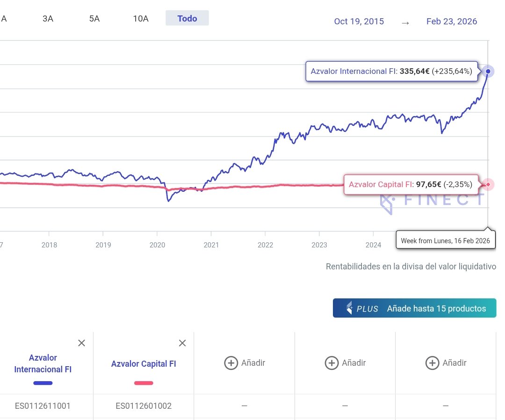Screen dimensions: 505x420
Task: Select the Todo time range tab
Action: click(x=187, y=18)
